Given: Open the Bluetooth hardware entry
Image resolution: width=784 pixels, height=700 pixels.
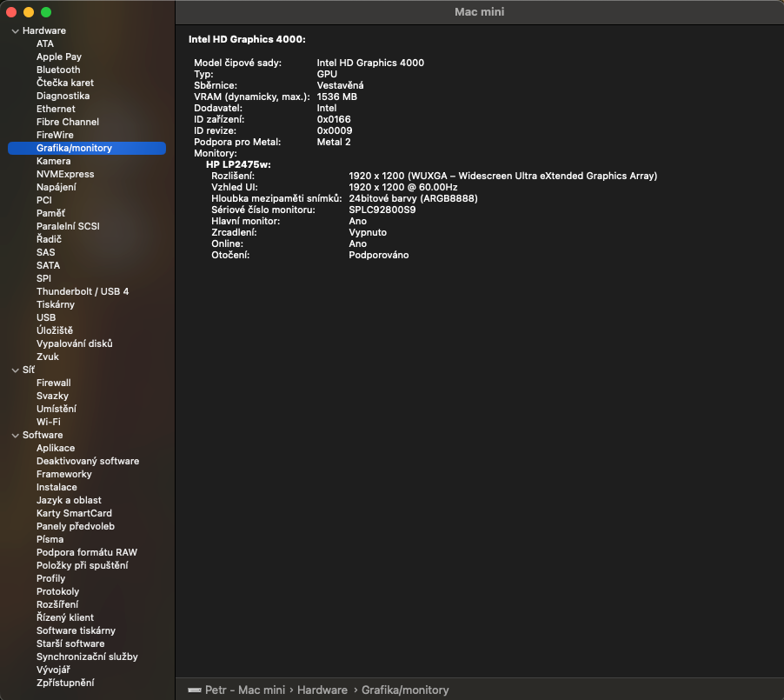Looking at the screenshot, I should pyautogui.click(x=58, y=70).
